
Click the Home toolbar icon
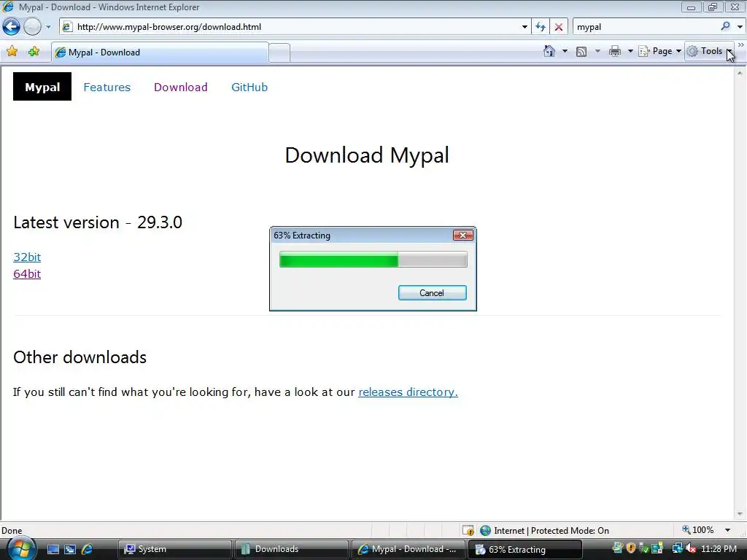click(x=549, y=51)
